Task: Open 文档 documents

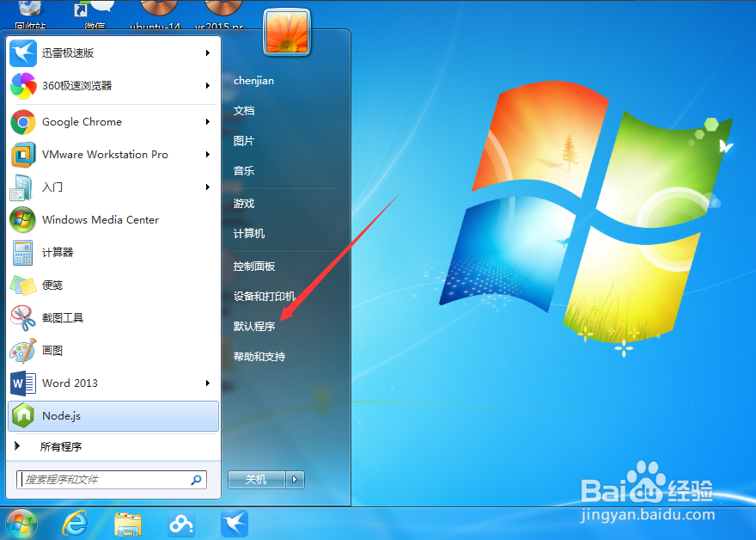Action: 244,111
